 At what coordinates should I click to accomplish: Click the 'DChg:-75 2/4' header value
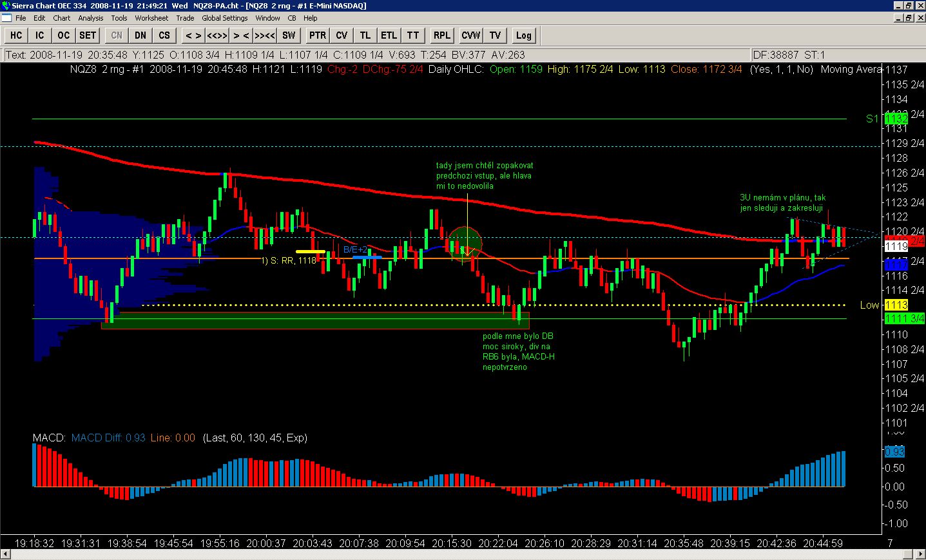[x=393, y=69]
